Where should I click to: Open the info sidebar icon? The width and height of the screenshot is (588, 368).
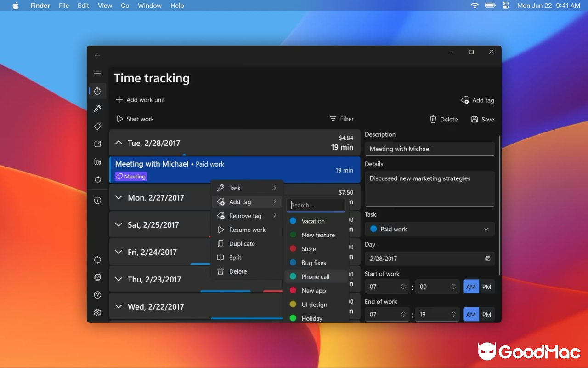point(97,201)
